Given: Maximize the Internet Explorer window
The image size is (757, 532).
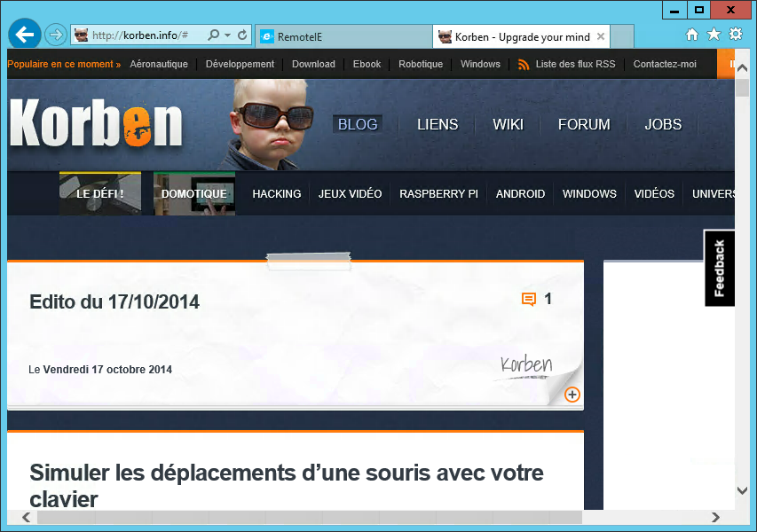Looking at the screenshot, I should pyautogui.click(x=699, y=10).
